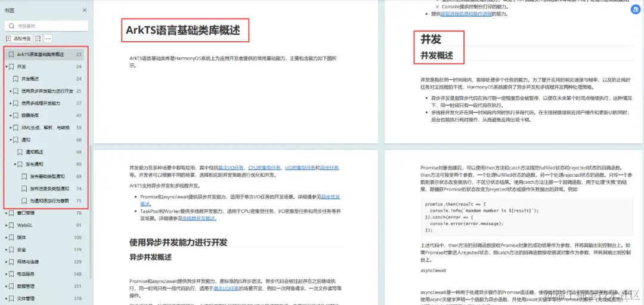Click the bookmark icon beside 安全
Image resolution: width=644 pixels, height=305 pixels.
pos(11,249)
